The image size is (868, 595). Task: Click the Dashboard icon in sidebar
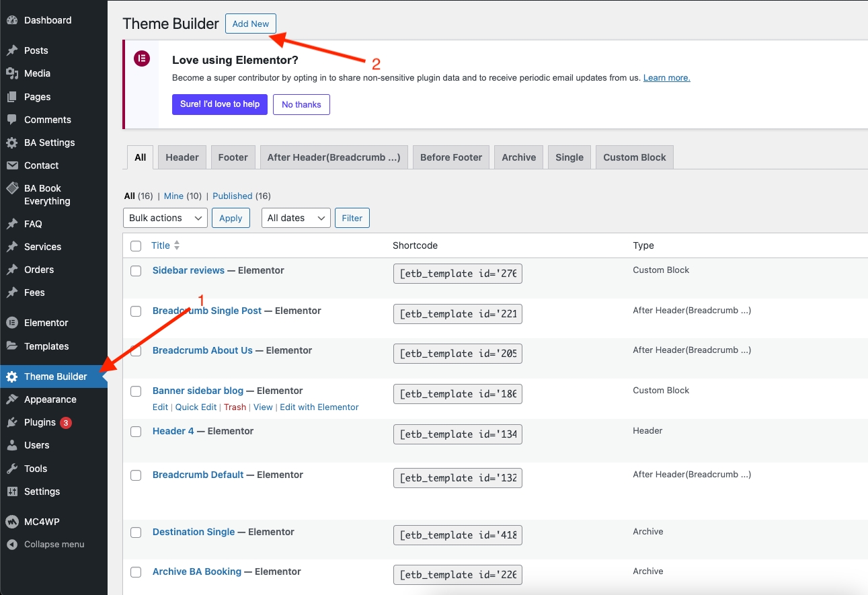pos(11,20)
